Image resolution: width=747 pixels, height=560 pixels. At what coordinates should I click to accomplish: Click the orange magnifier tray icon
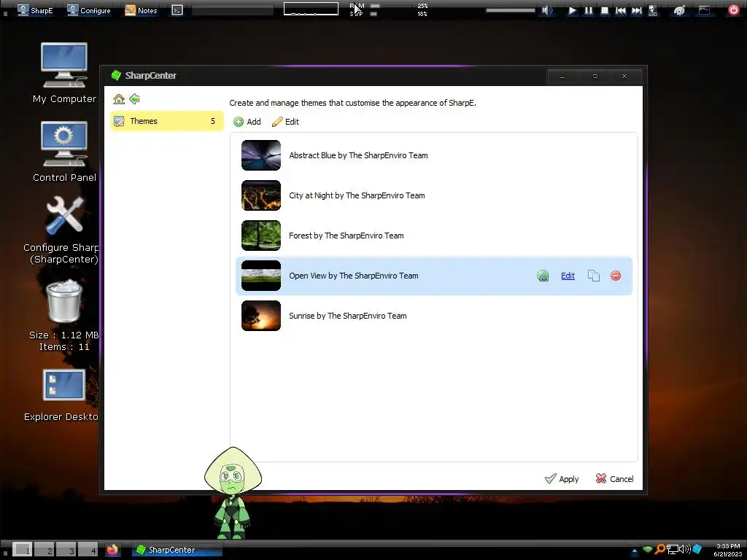click(x=659, y=550)
